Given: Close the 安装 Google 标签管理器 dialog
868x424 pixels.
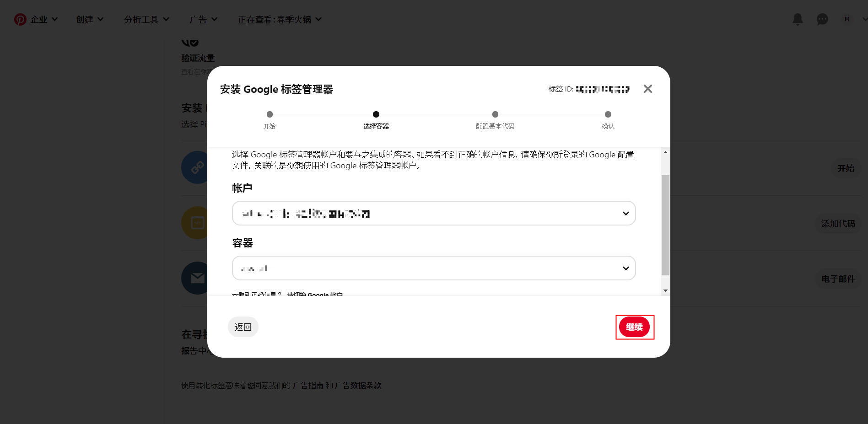Looking at the screenshot, I should tap(647, 89).
